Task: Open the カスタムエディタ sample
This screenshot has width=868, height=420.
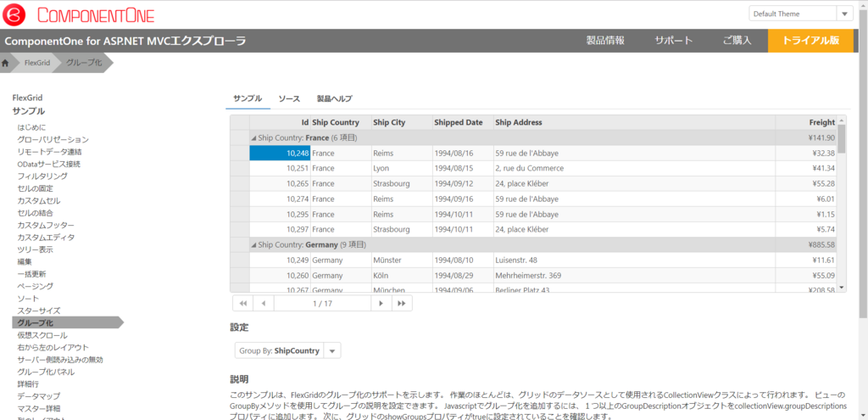Action: coord(46,237)
